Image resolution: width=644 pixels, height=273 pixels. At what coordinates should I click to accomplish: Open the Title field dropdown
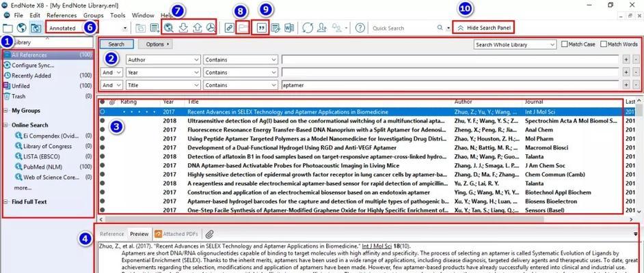coord(163,85)
